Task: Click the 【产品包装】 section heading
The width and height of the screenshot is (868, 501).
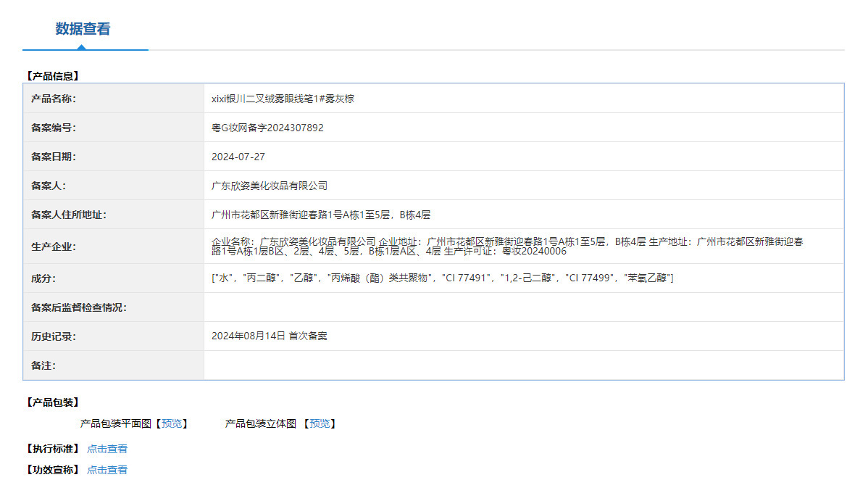Action: tap(53, 402)
